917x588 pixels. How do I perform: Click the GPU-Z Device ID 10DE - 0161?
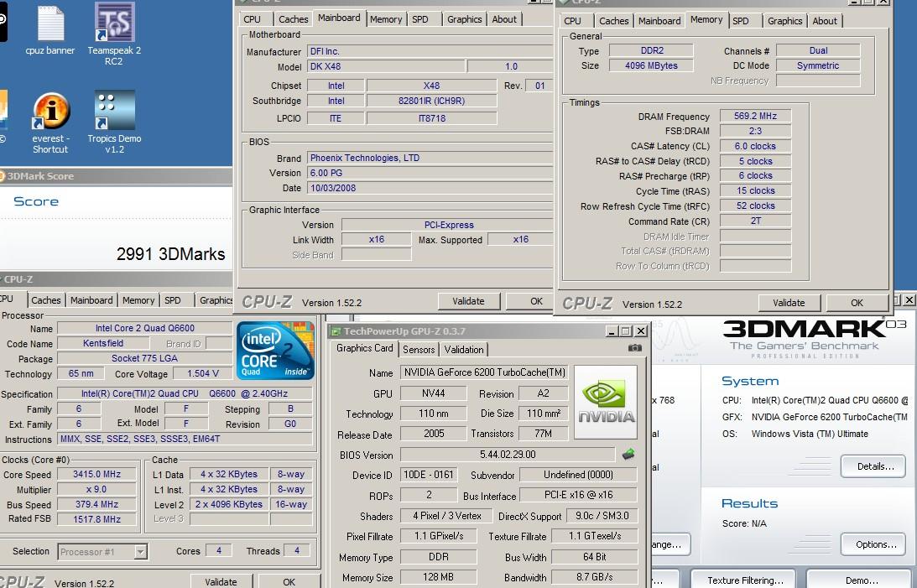click(429, 475)
